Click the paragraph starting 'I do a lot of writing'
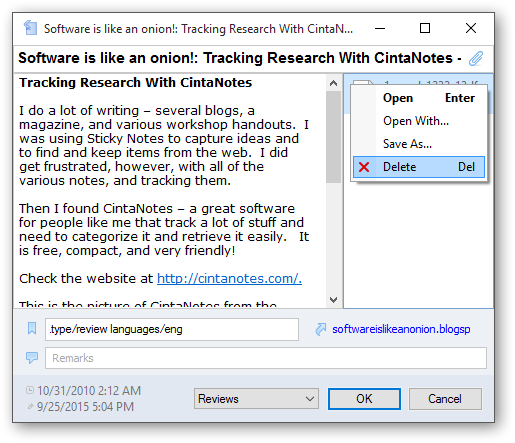Screen dimensions: 515x443 pos(164,145)
